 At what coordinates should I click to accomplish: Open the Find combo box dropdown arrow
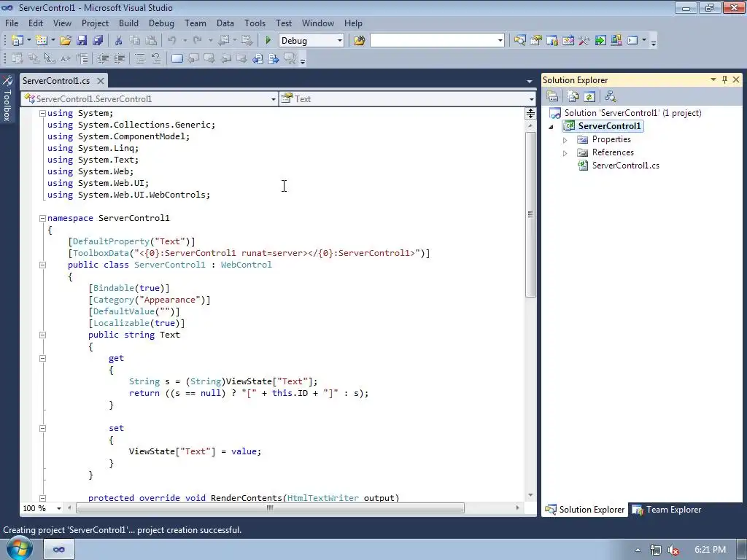point(500,41)
